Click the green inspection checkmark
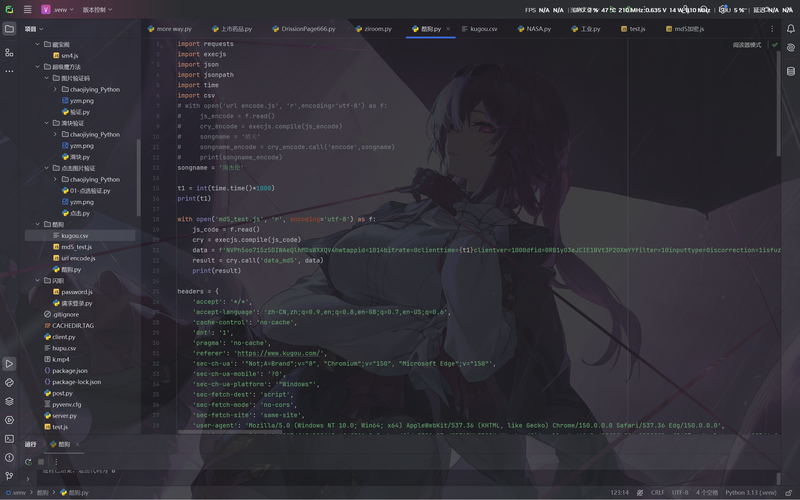The width and height of the screenshot is (800, 500). coord(775,45)
